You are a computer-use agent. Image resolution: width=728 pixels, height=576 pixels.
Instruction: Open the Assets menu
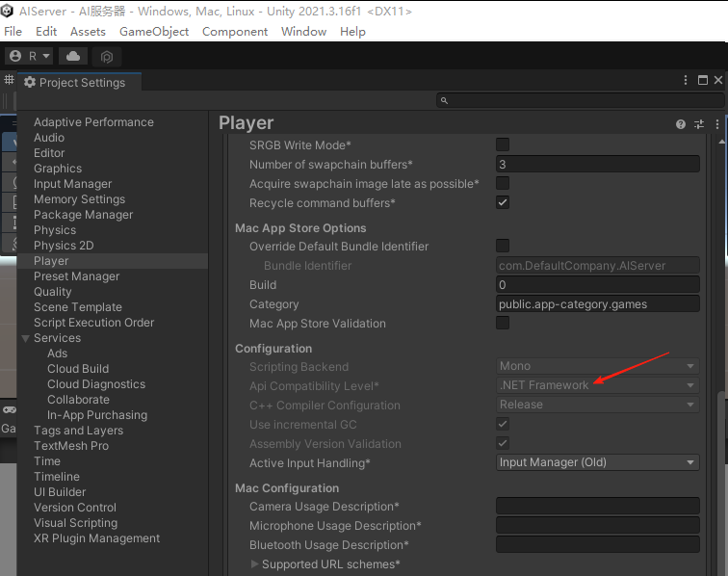(x=88, y=32)
